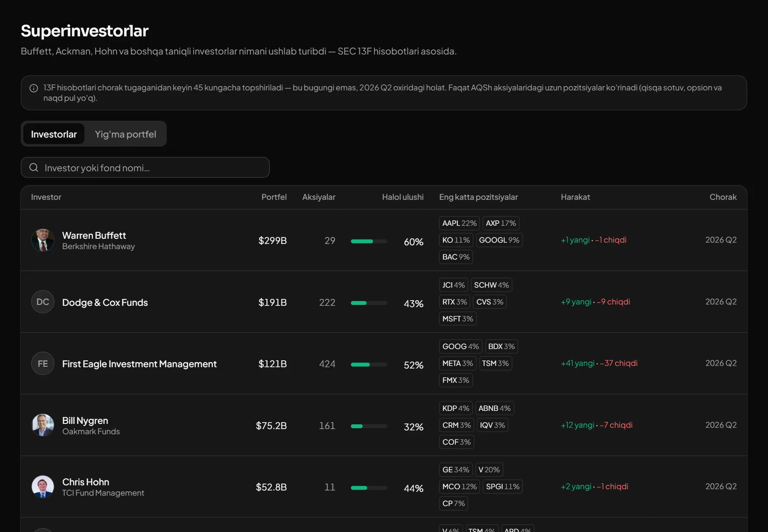Click the BDX 3% position chip

(502, 346)
